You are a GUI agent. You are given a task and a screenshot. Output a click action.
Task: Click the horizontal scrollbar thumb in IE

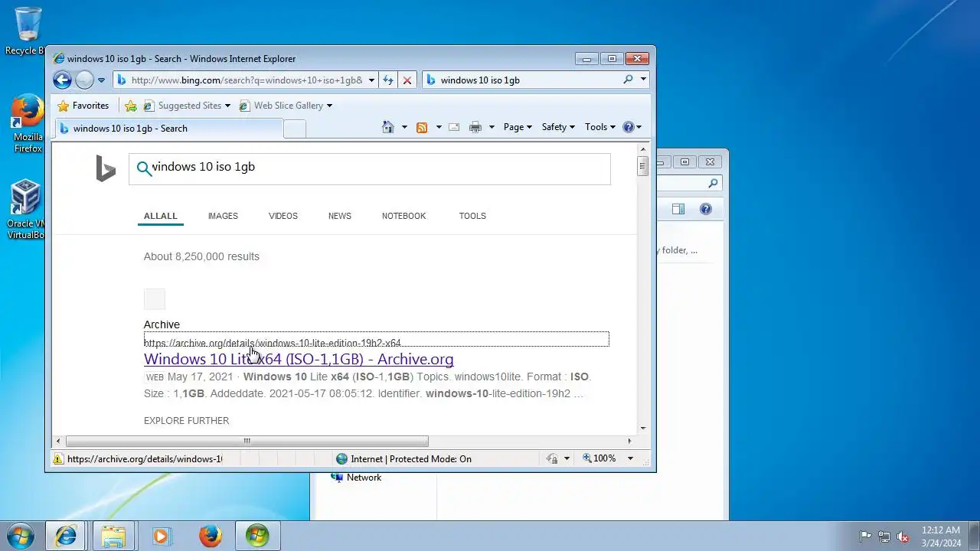point(247,441)
